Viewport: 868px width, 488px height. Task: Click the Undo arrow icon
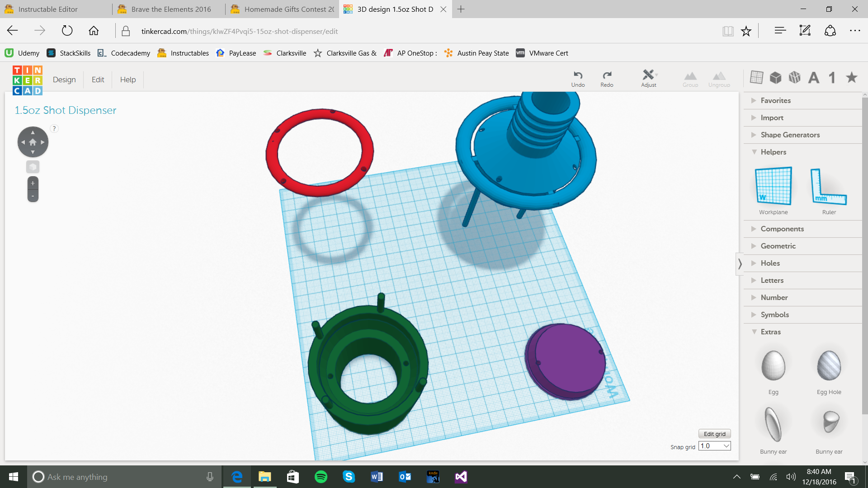click(578, 75)
